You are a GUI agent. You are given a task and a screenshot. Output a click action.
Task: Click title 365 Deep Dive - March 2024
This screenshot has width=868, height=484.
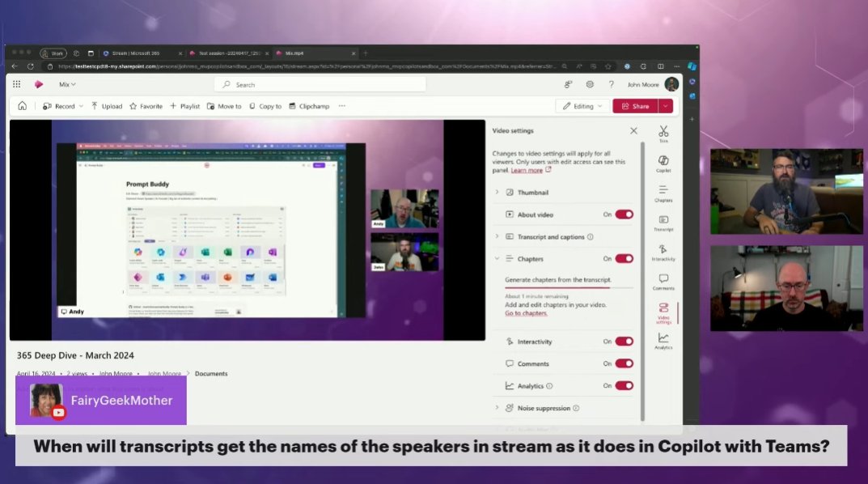pos(75,355)
